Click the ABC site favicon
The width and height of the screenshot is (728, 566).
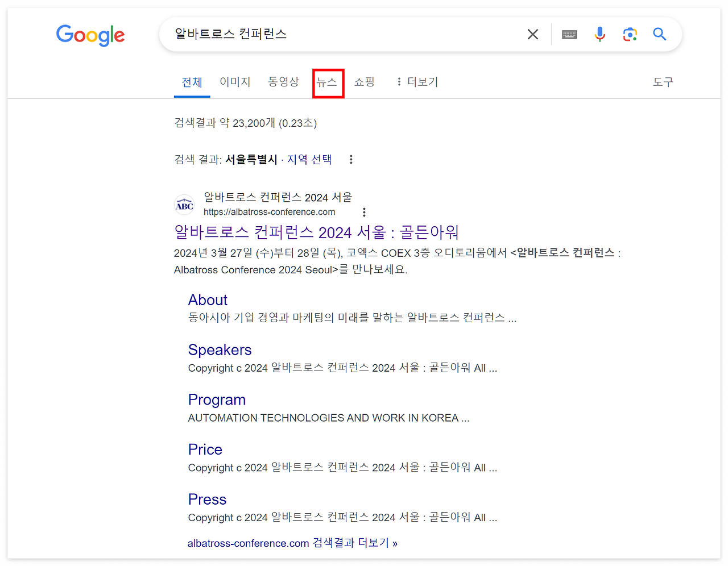(184, 205)
